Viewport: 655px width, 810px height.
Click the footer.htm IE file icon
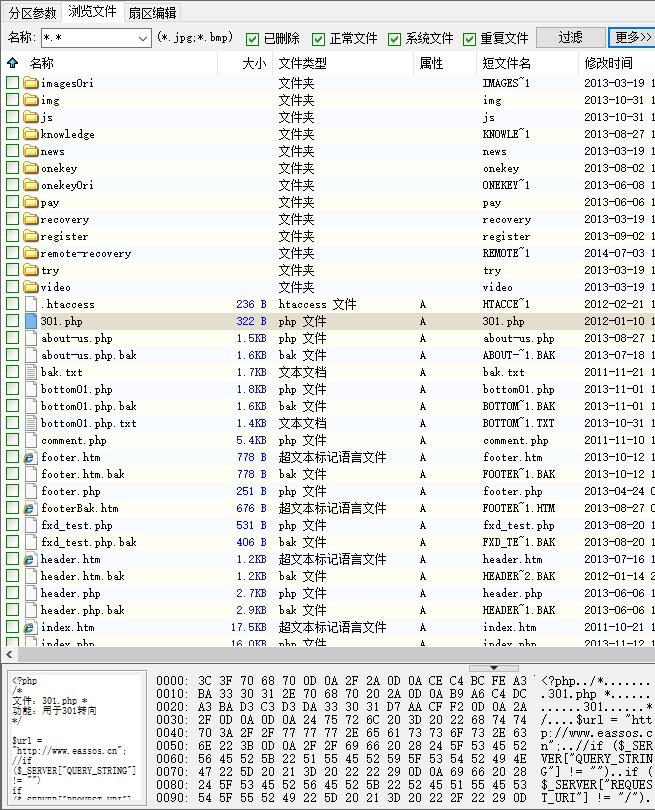pos(29,457)
